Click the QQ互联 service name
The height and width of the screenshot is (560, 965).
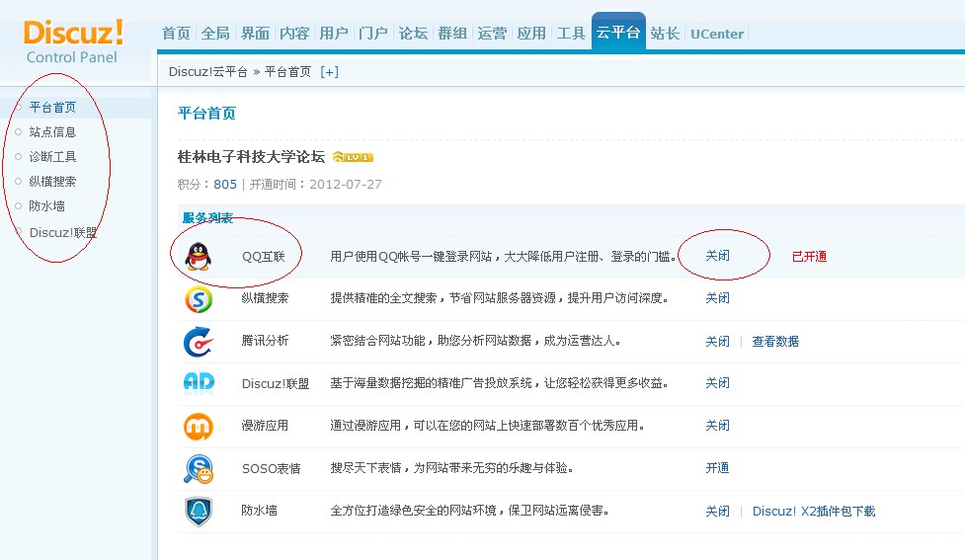point(264,257)
